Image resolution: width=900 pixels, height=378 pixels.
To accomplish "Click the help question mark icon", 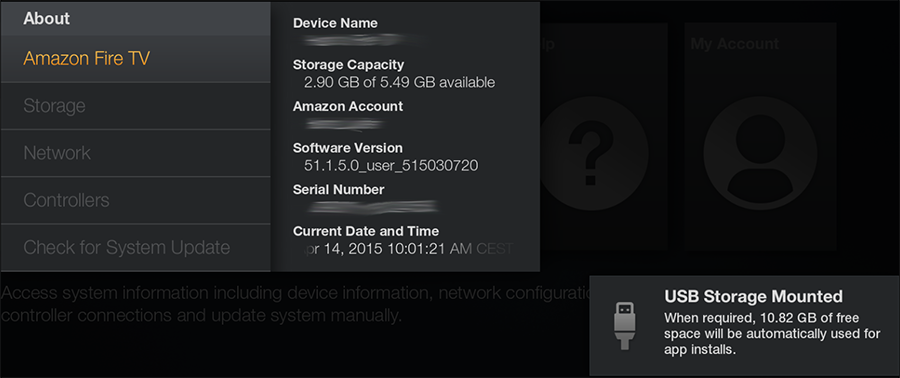I will pos(591,153).
